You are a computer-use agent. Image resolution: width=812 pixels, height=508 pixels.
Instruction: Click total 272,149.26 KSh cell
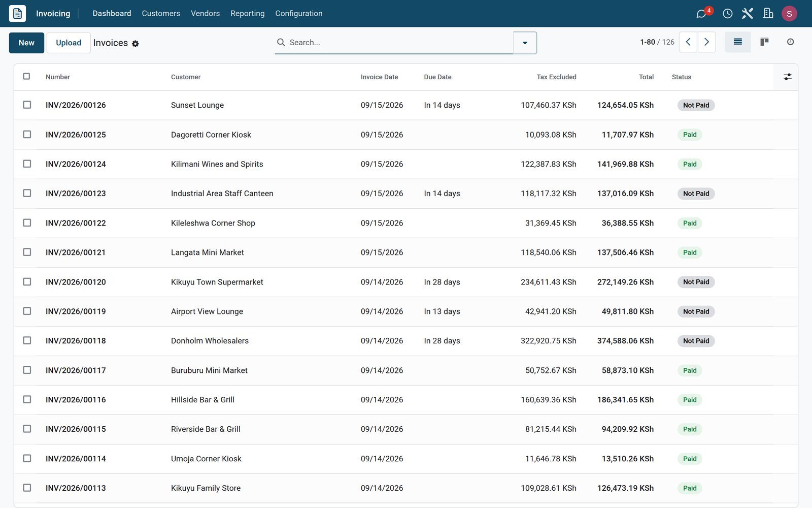tap(625, 282)
